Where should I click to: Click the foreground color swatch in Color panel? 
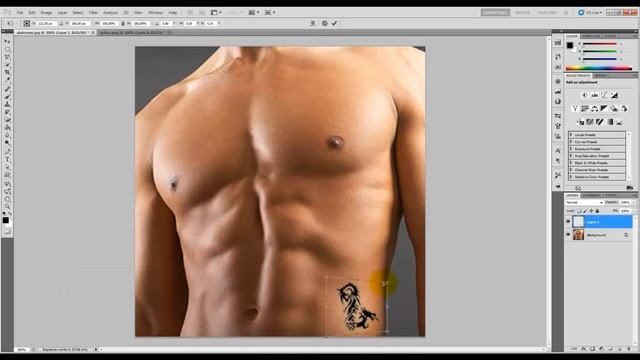pyautogui.click(x=569, y=45)
